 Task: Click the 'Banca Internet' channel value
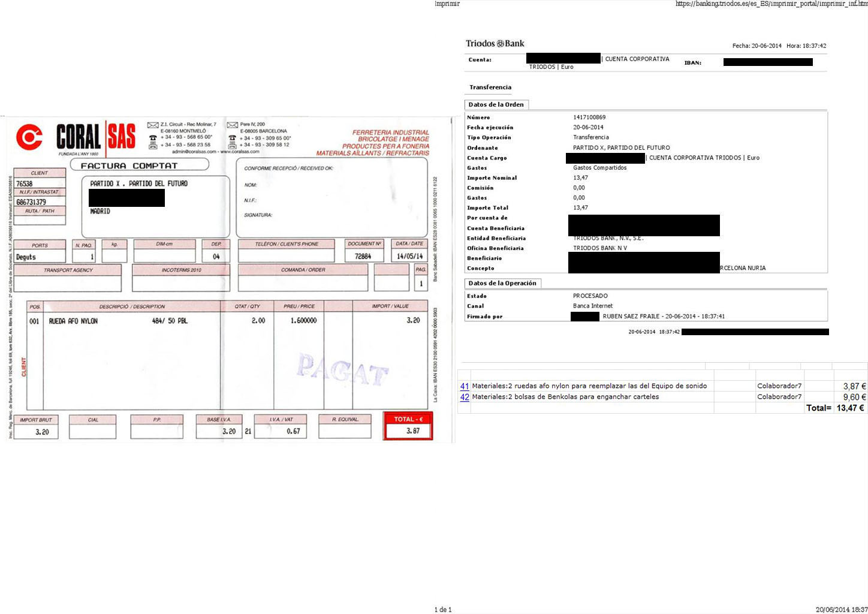[593, 306]
